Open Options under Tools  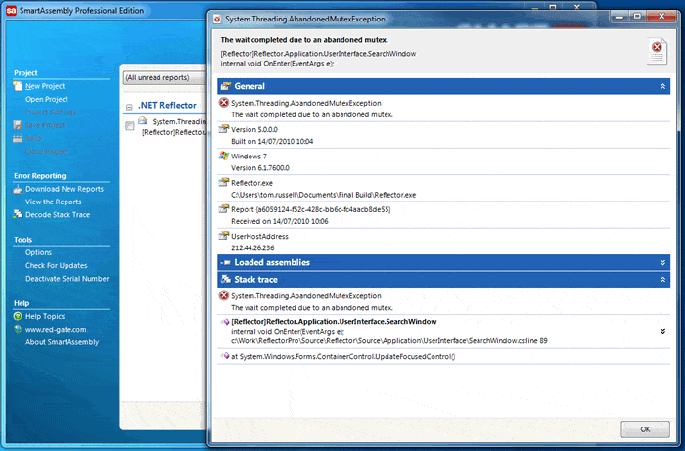pyautogui.click(x=38, y=253)
